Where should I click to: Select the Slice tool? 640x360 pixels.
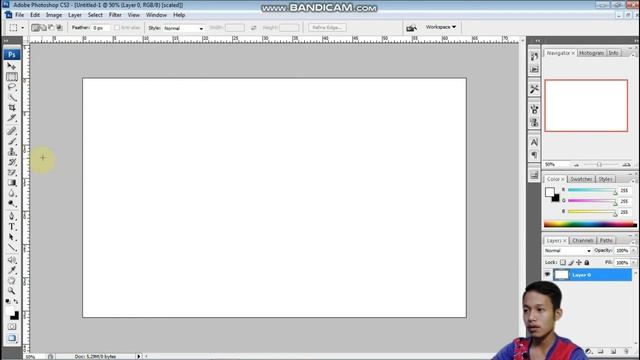click(x=11, y=118)
